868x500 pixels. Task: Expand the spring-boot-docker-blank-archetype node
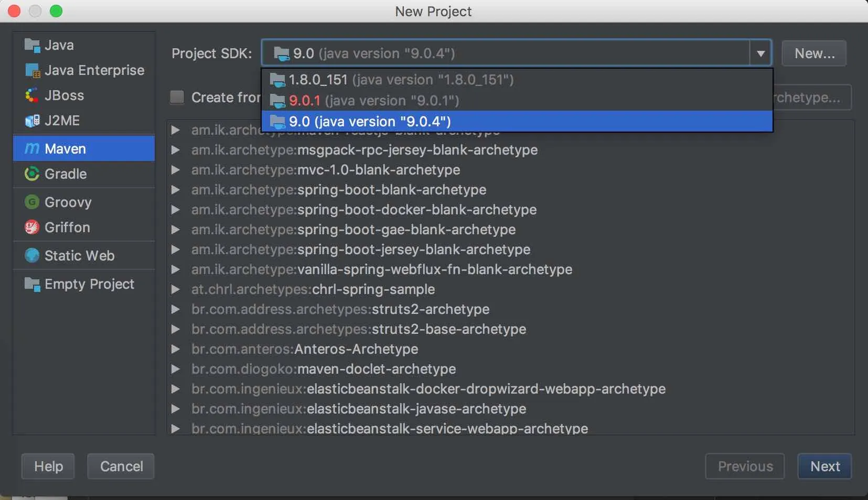[x=176, y=210]
